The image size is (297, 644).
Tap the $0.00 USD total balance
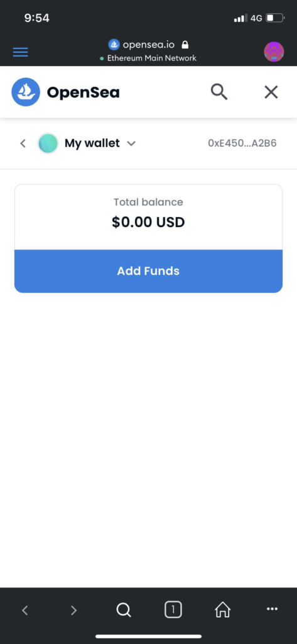(x=148, y=222)
